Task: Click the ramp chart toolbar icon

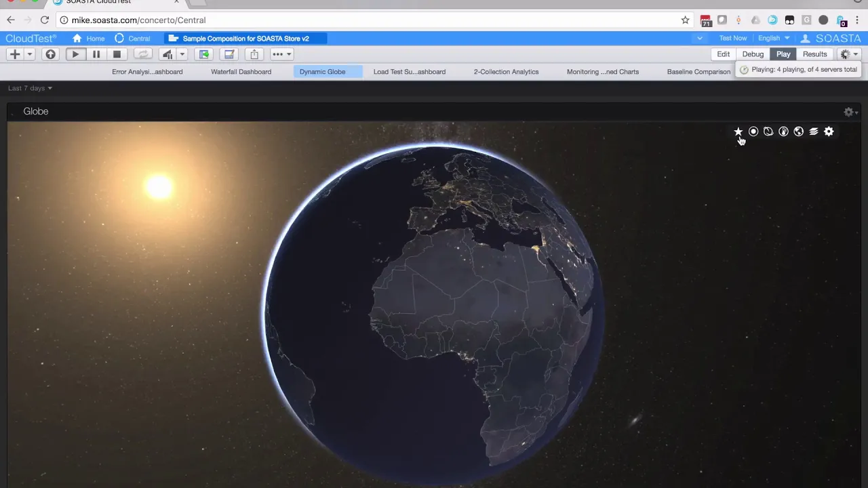Action: (167, 54)
